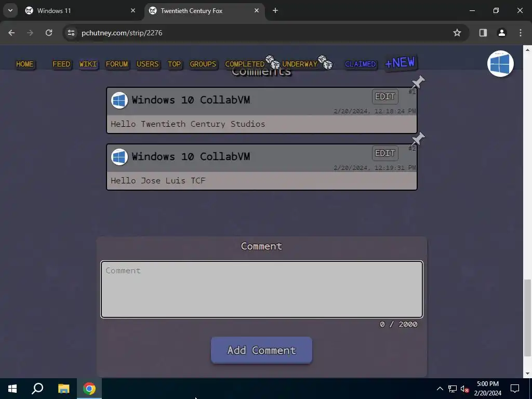Roll the dice next to UNDERWAY
This screenshot has height=399, width=532.
click(325, 62)
